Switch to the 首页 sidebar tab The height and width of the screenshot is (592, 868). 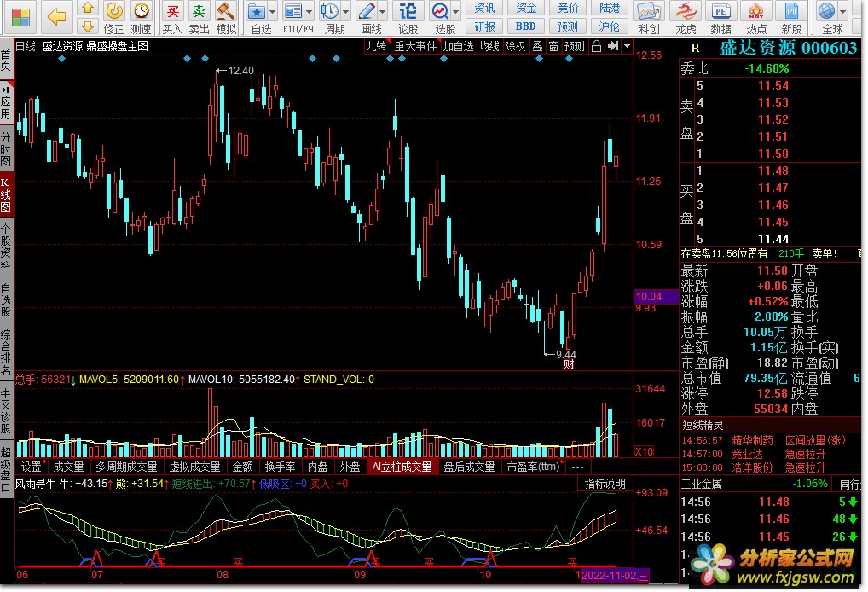pyautogui.click(x=6, y=59)
